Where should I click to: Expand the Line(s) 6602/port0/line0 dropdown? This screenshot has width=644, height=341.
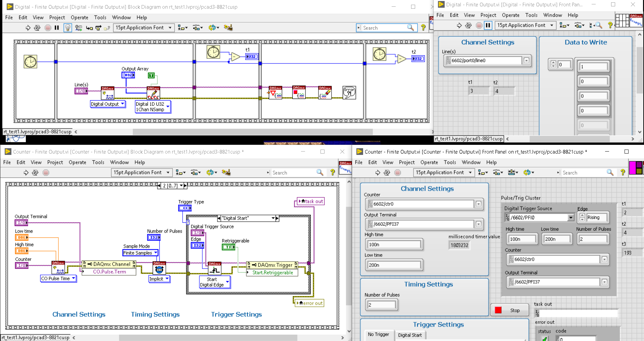pos(526,60)
